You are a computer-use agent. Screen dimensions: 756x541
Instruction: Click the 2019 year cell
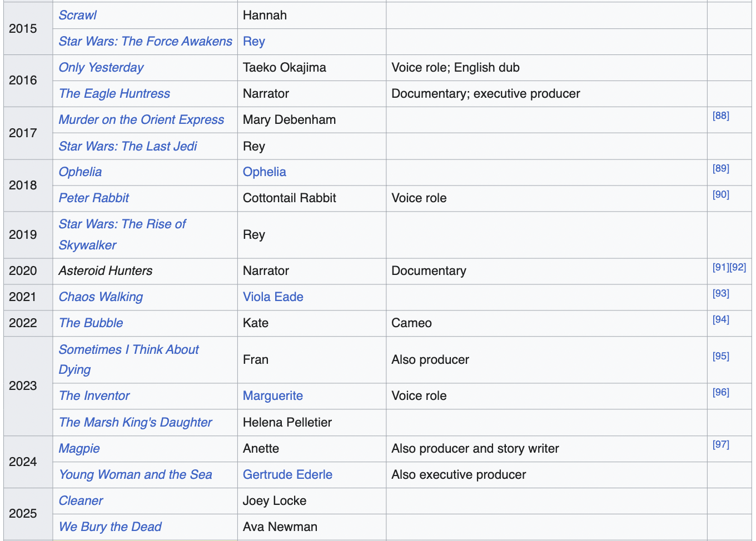(x=28, y=235)
